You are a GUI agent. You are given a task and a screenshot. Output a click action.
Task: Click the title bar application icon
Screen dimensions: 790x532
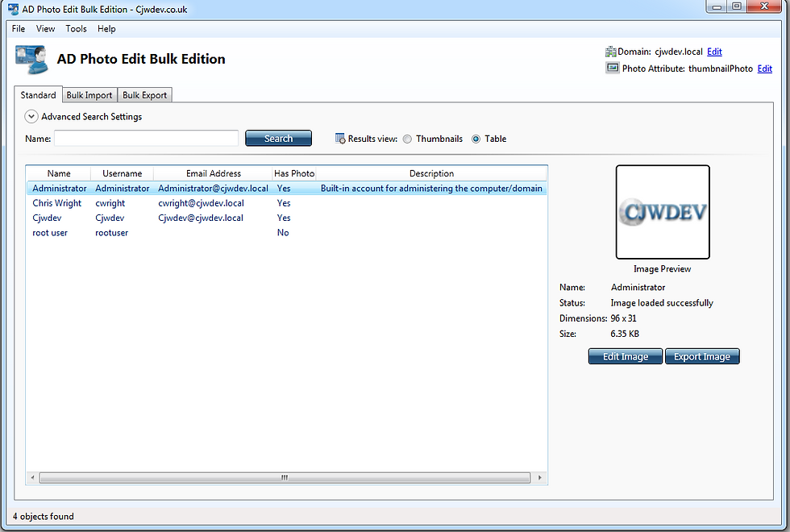[x=14, y=9]
